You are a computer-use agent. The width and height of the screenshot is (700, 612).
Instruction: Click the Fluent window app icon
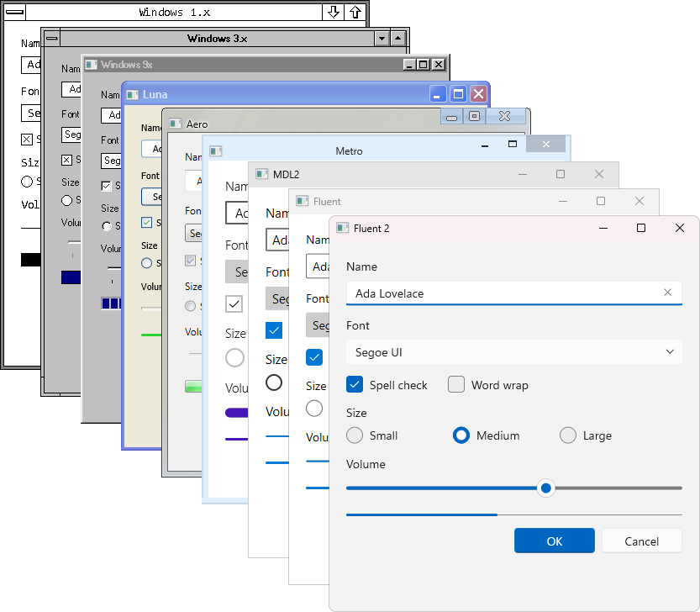pyautogui.click(x=303, y=202)
